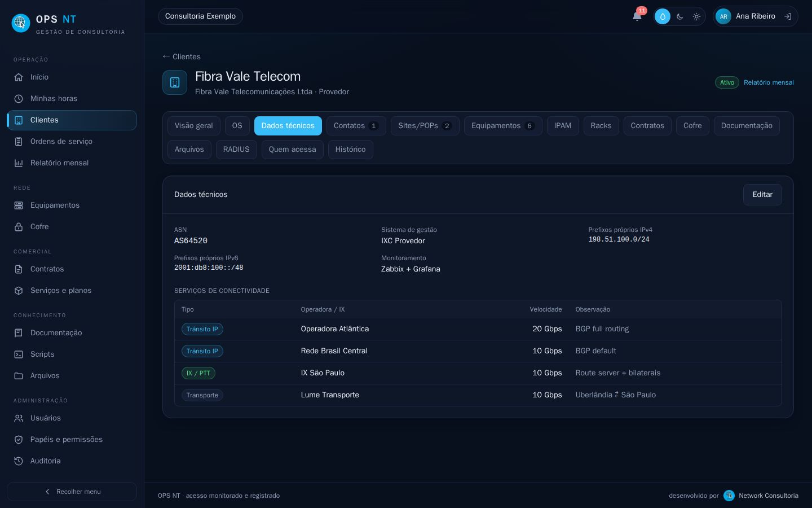Open the notifications bell icon

[637, 16]
